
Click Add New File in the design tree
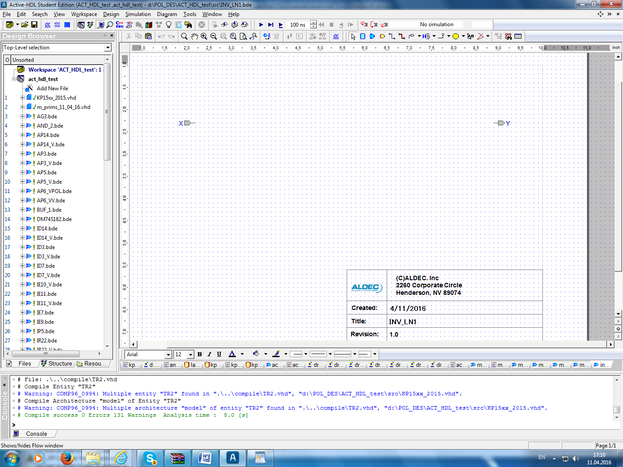[x=50, y=88]
